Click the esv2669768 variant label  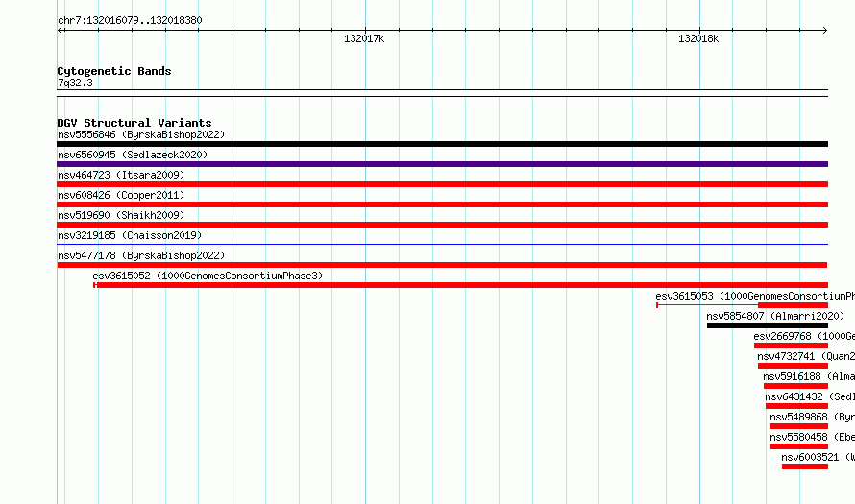coord(804,336)
